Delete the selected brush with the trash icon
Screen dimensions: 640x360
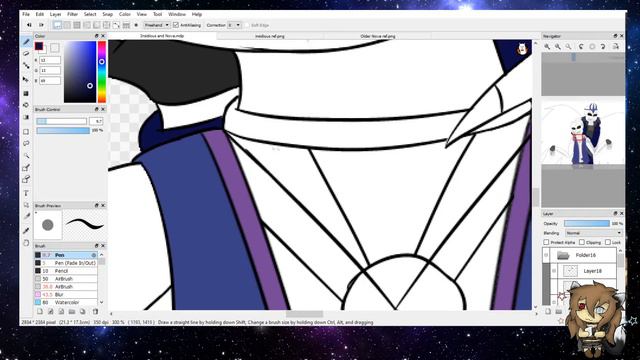tap(95, 311)
